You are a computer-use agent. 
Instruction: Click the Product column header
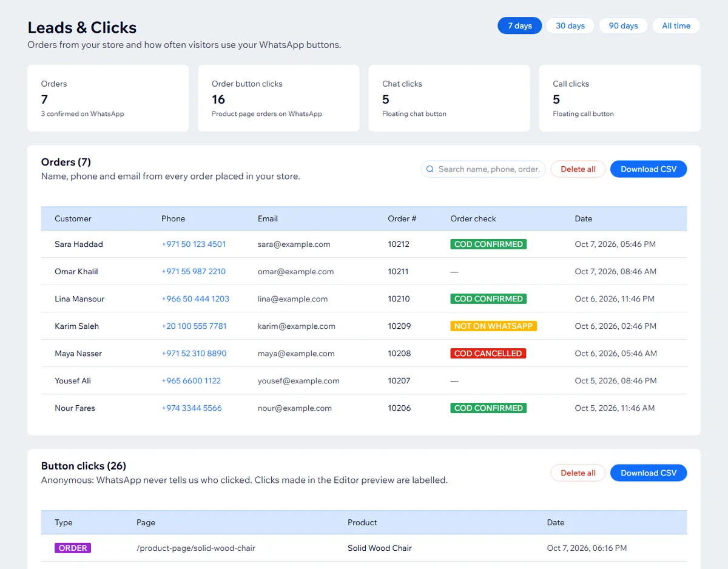(x=362, y=522)
